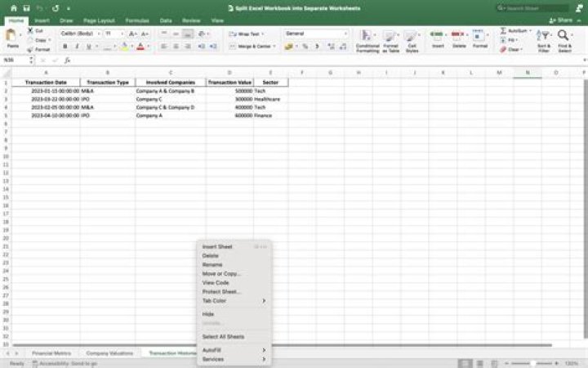Click the Sort & Filter icon
Image resolution: width=588 pixels, height=368 pixels.
coord(544,40)
